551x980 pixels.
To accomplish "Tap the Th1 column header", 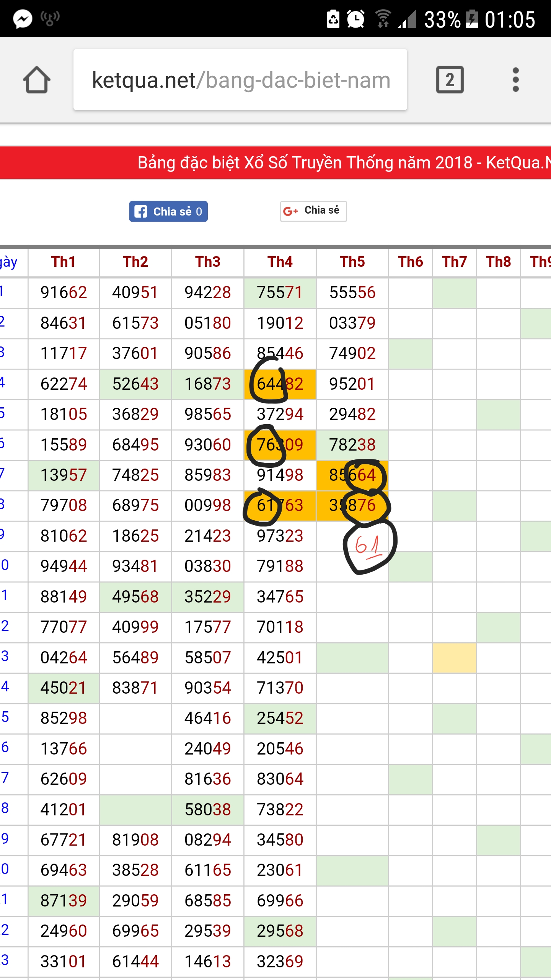I will 64,262.
